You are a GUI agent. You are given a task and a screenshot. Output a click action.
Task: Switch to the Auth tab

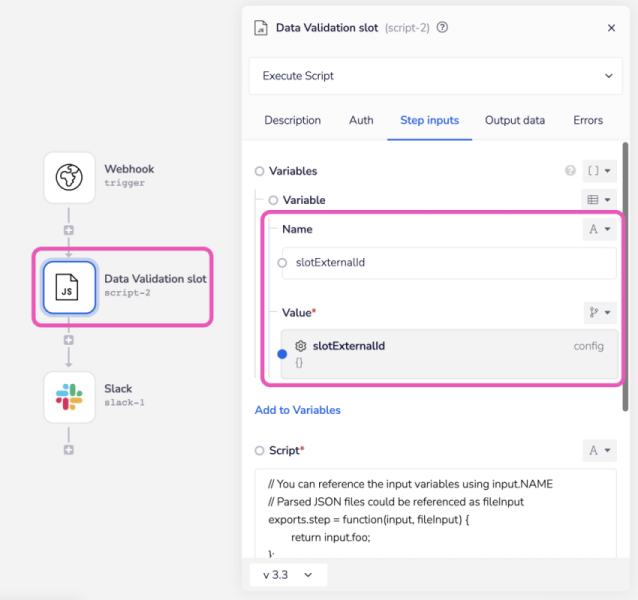[361, 120]
